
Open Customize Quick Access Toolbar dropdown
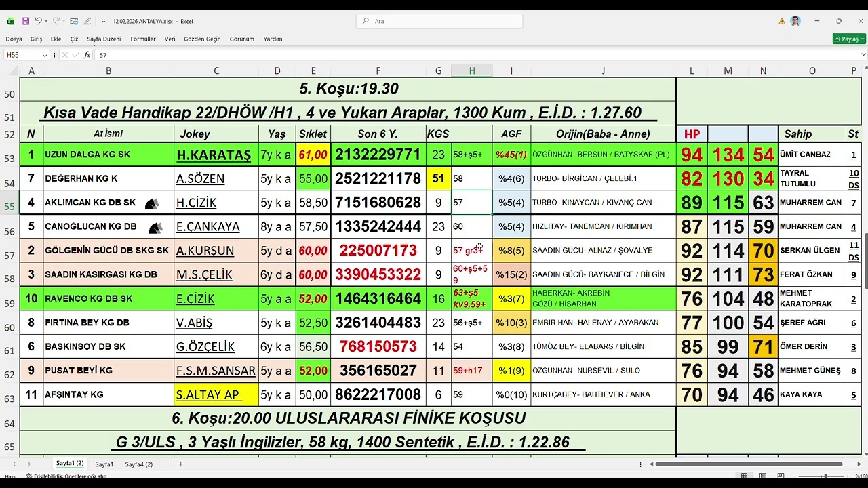click(x=104, y=21)
